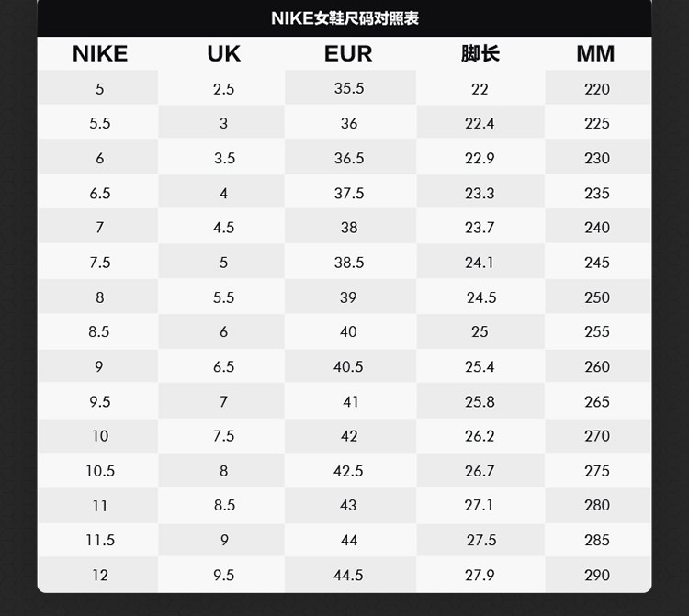Select the 220 cell in MM column
Image resolution: width=689 pixels, height=616 pixels.
point(597,89)
